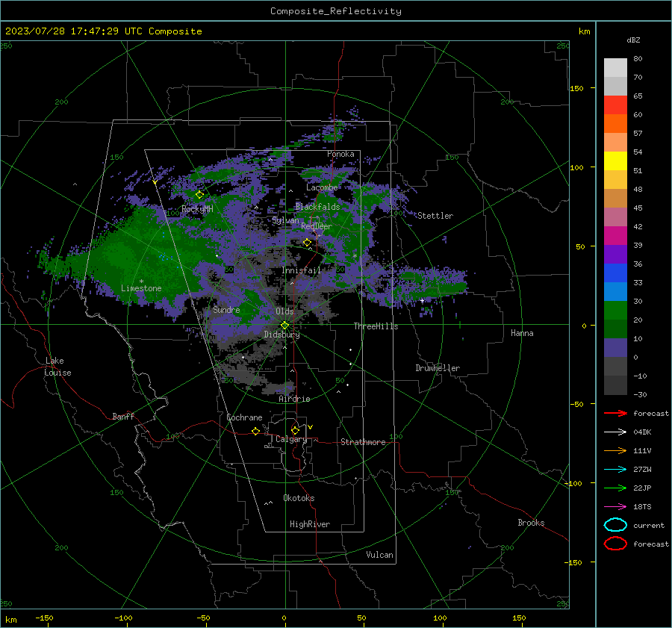Click the cyan current ellipse icon

click(615, 525)
